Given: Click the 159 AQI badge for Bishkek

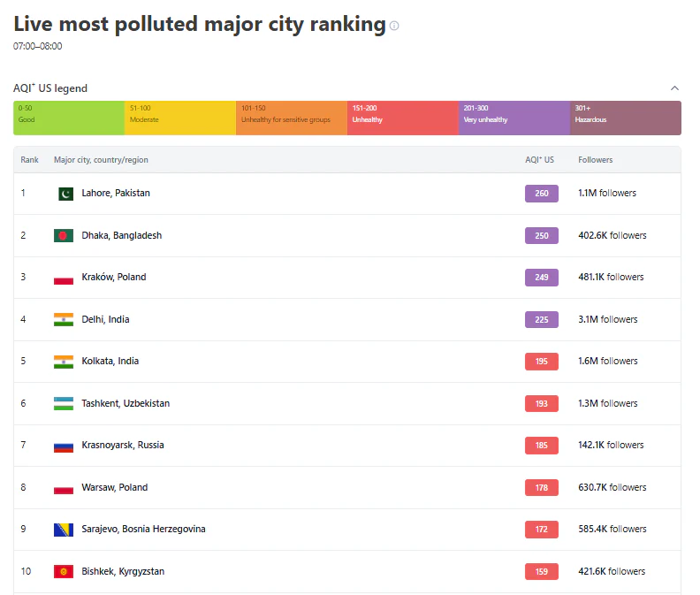Looking at the screenshot, I should (542, 572).
